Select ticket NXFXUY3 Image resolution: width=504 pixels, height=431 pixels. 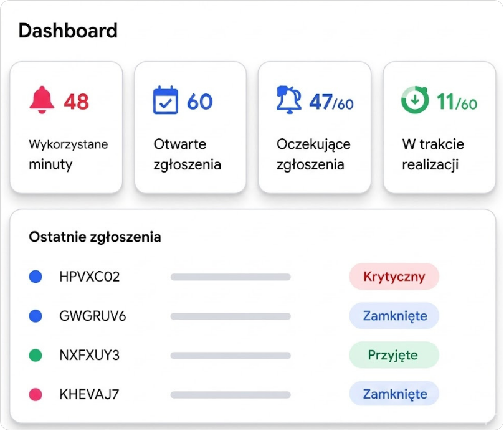90,355
